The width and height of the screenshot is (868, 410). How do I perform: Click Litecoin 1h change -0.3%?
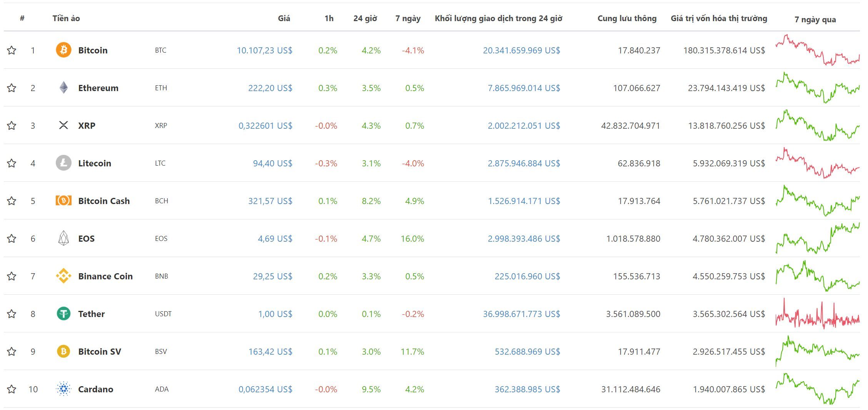coord(326,163)
